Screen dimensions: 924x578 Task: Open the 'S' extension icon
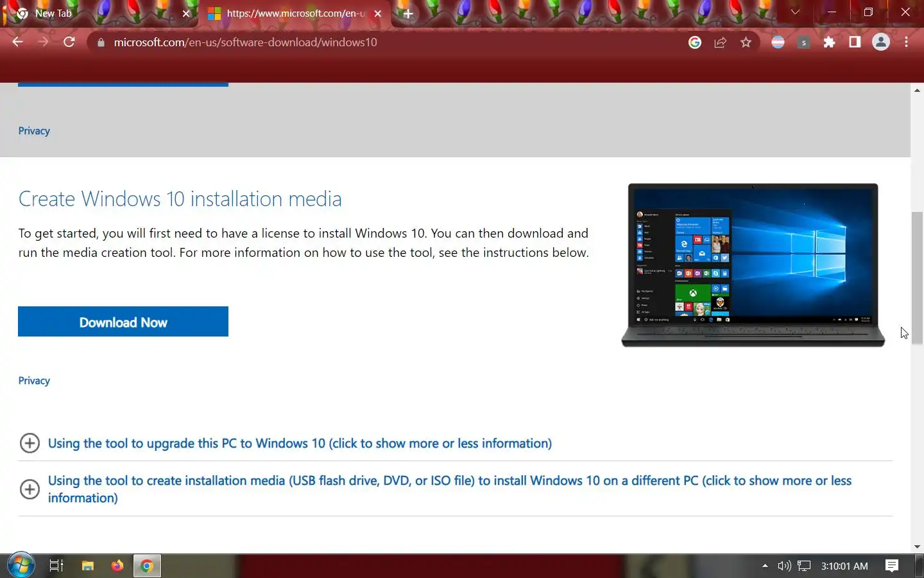pos(803,42)
